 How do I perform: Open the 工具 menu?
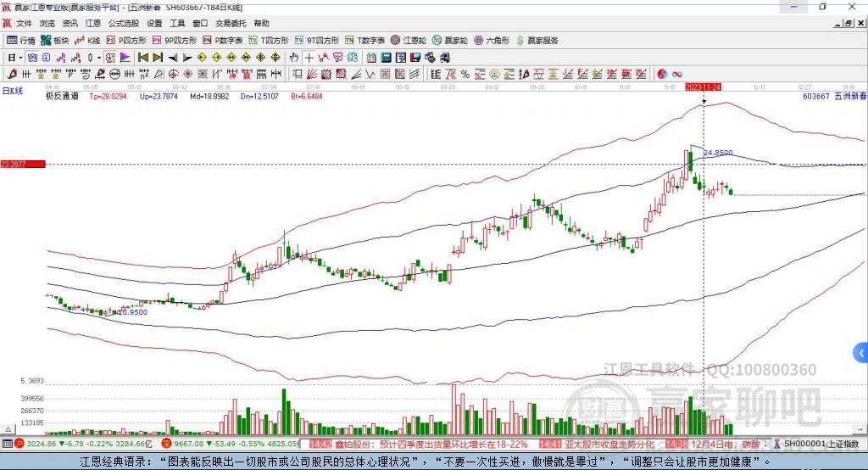click(177, 23)
